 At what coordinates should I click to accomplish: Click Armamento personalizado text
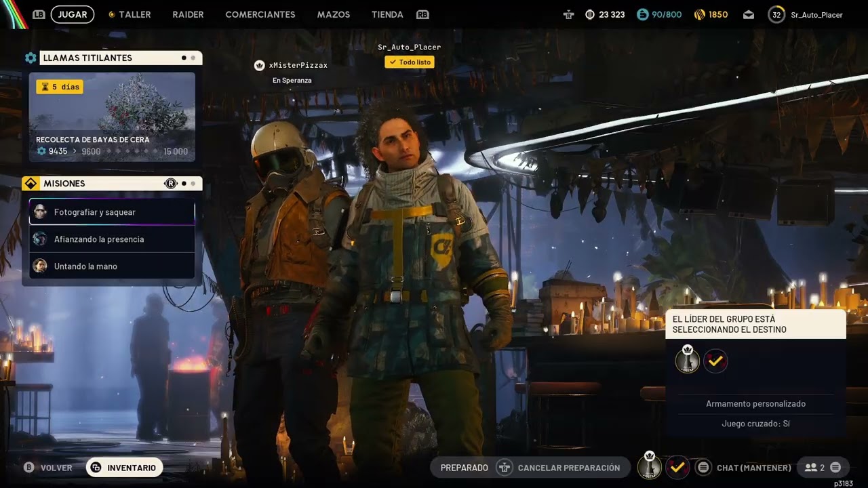pos(756,404)
